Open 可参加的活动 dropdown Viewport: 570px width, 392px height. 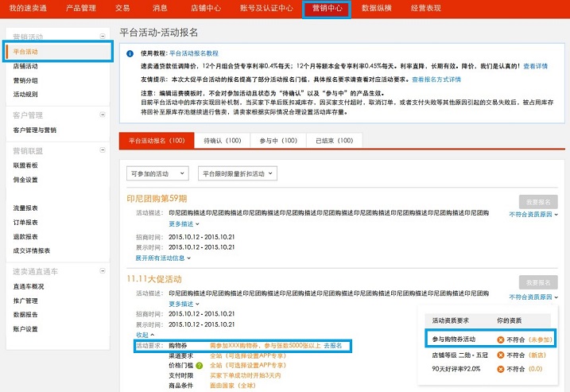tap(157, 173)
